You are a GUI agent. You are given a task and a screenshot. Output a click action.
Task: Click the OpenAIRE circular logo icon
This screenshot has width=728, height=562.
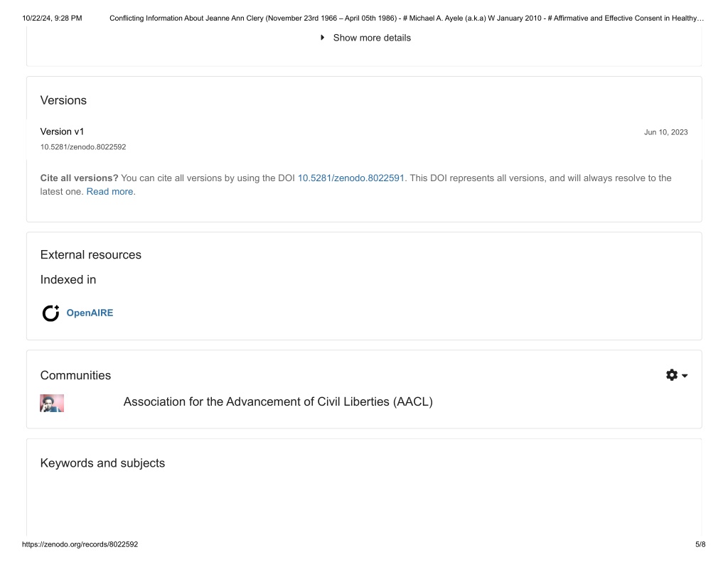[50, 313]
